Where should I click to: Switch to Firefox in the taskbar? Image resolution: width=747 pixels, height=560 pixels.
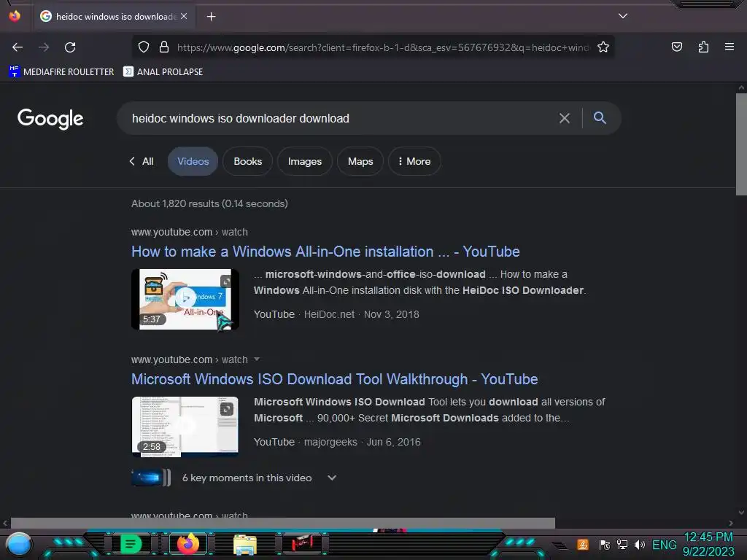click(187, 544)
